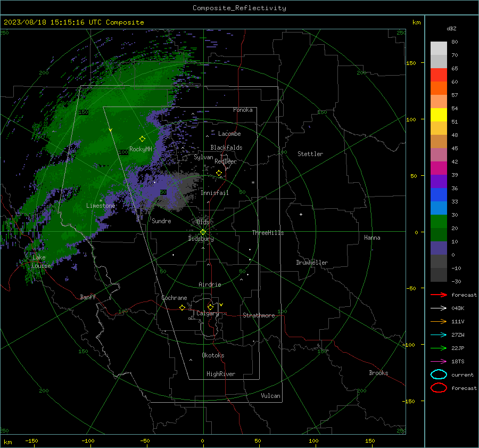Click the yellow diamond marker above Calgary
This screenshot has width=479, height=448.
(x=210, y=307)
